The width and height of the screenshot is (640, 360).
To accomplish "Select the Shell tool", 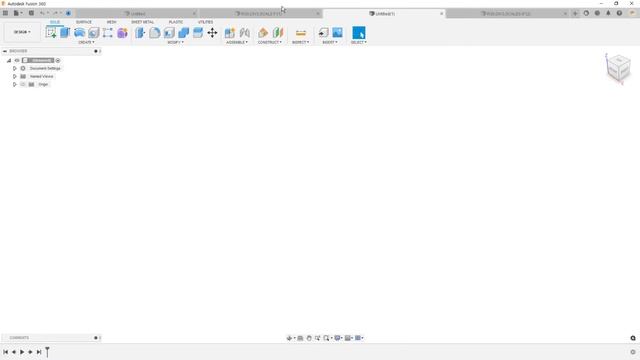I will click(x=169, y=33).
